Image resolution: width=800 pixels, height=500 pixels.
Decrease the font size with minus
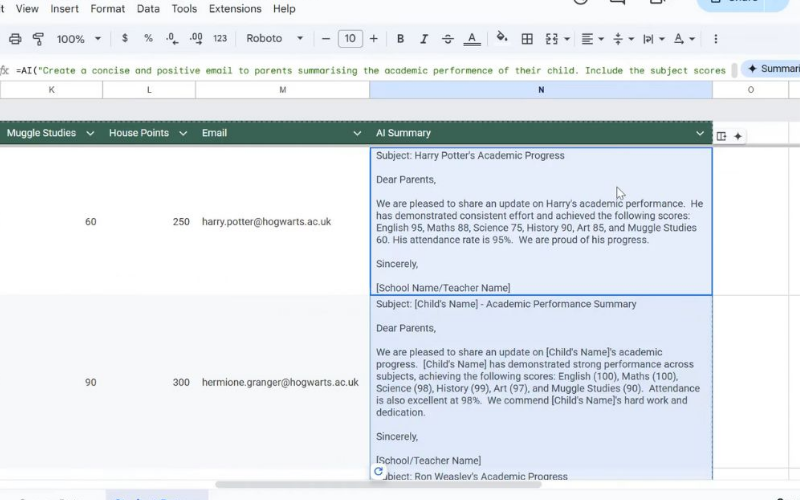(x=326, y=39)
